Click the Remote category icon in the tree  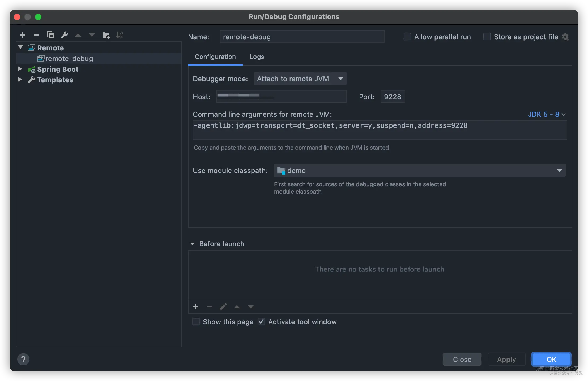click(x=31, y=48)
